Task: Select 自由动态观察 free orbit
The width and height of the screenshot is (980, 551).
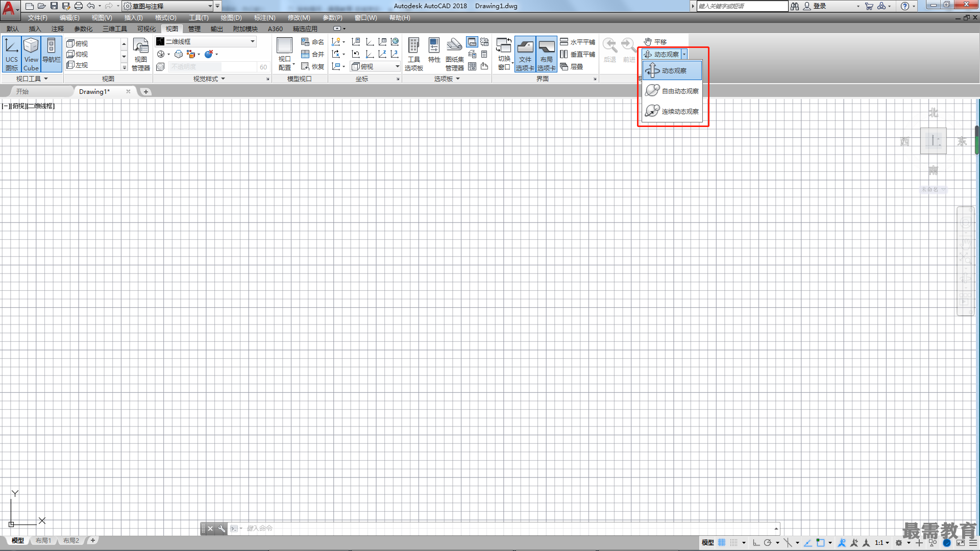Action: 672,91
